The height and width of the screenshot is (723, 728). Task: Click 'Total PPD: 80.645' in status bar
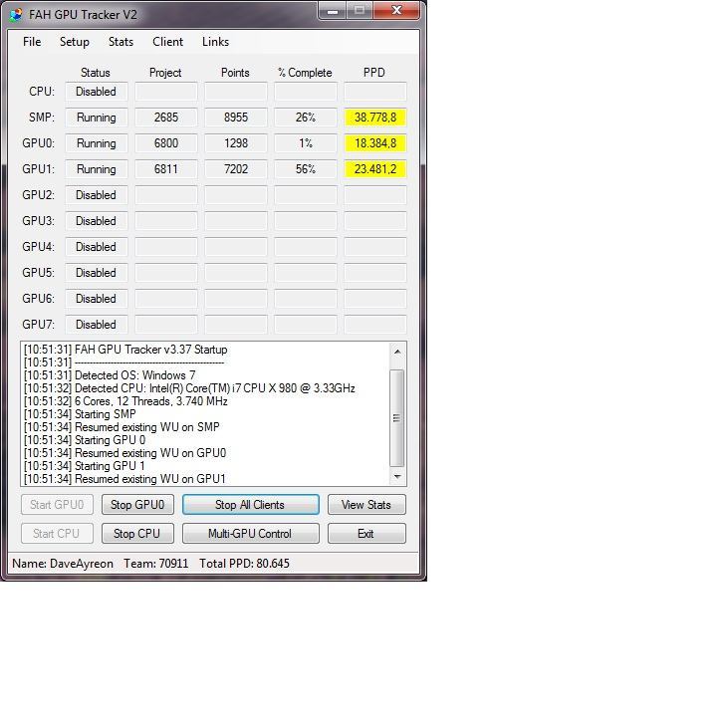point(245,564)
